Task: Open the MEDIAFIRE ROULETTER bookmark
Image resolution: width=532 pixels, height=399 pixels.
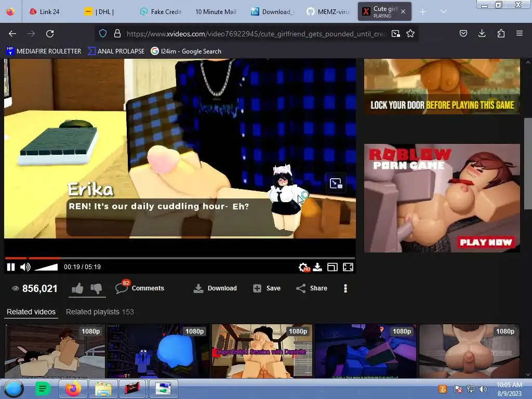Action: tap(44, 51)
